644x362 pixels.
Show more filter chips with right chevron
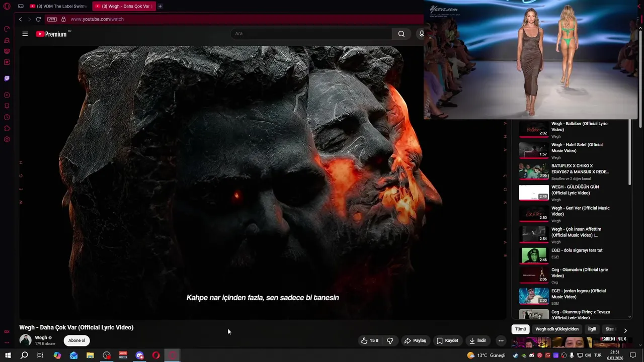[625, 330]
